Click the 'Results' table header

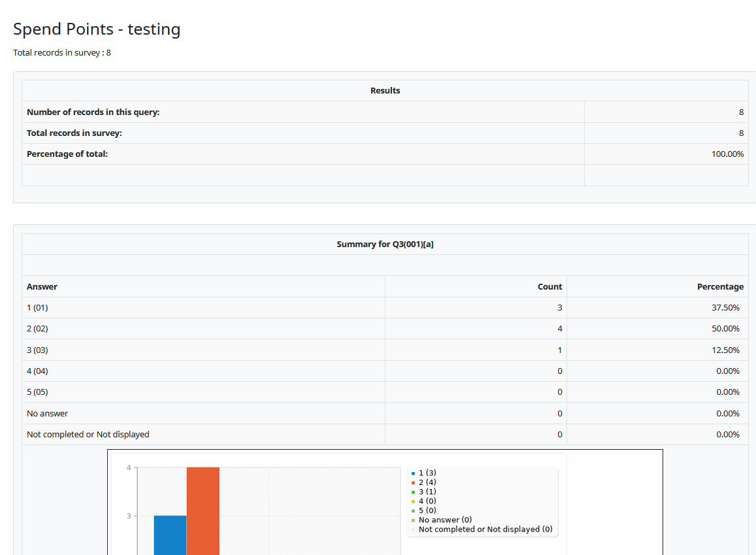pyautogui.click(x=385, y=91)
